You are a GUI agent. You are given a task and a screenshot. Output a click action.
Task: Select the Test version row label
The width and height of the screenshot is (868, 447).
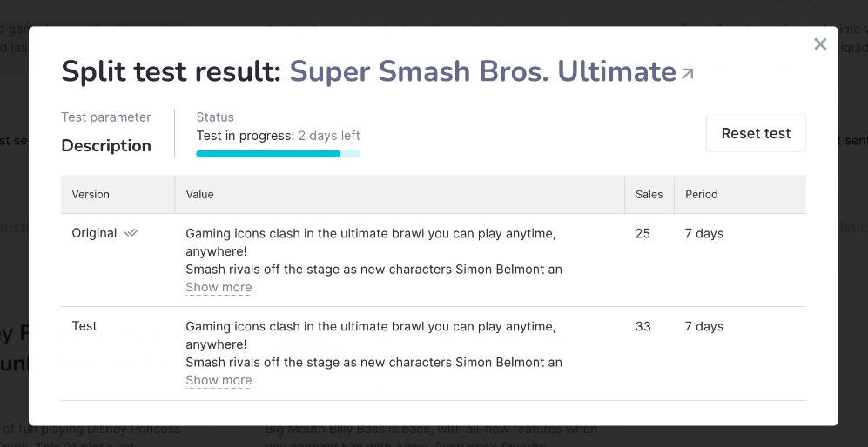(84, 326)
